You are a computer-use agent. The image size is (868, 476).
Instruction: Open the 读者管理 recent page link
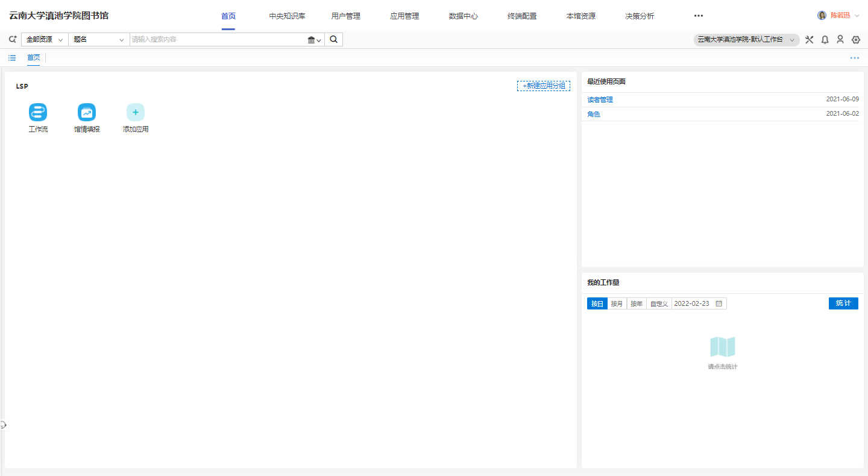600,100
